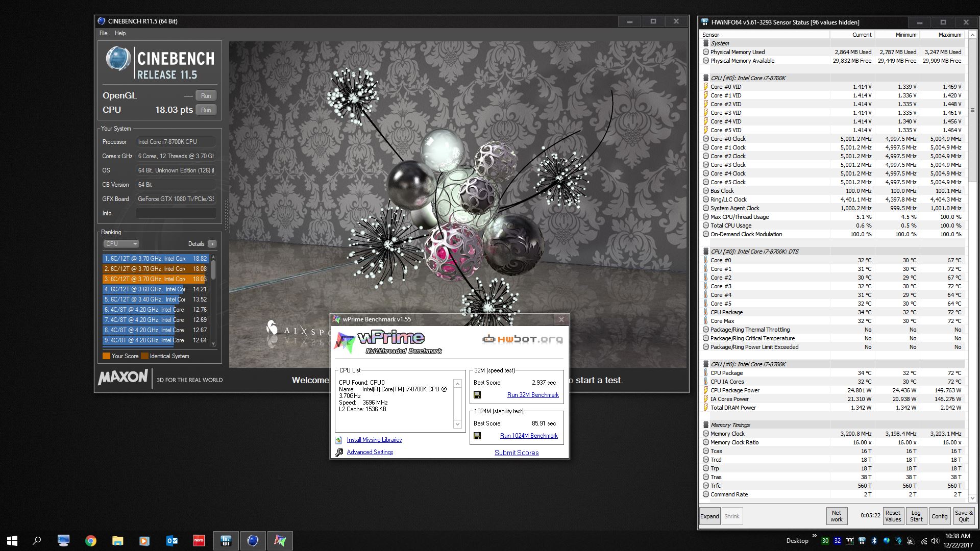Click the chip icon of the System section header

[706, 43]
